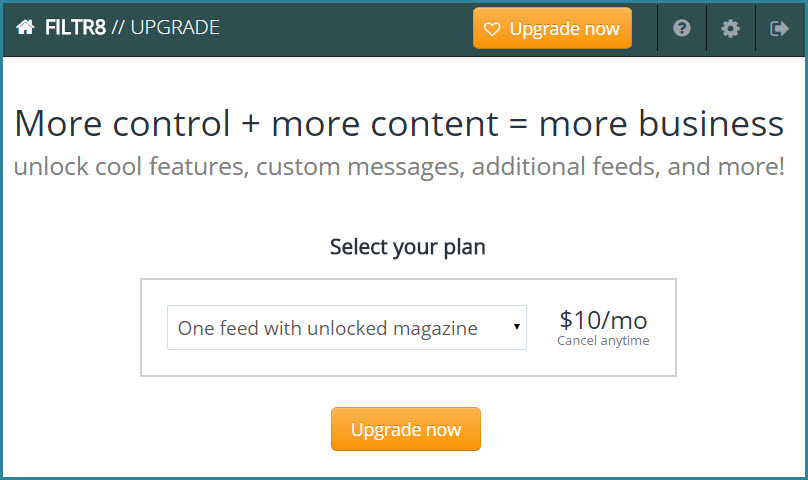Click the '//' separator in the header title
This screenshot has height=480, width=808.
pyautogui.click(x=118, y=27)
